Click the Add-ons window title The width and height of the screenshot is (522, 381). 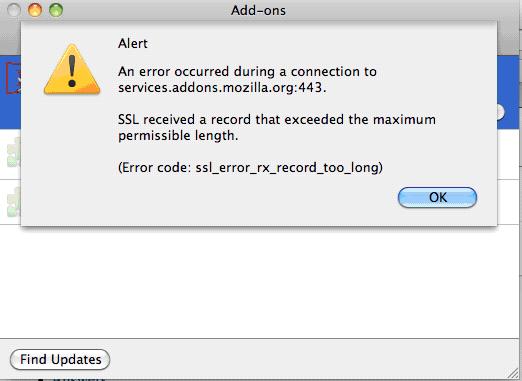[x=258, y=11]
